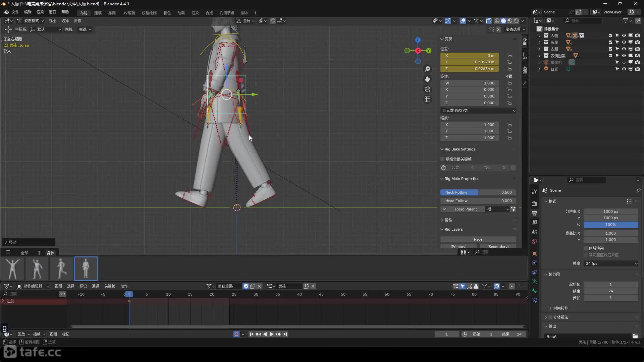Lock the X location padlock icon
This screenshot has height=362, width=644.
509,56
